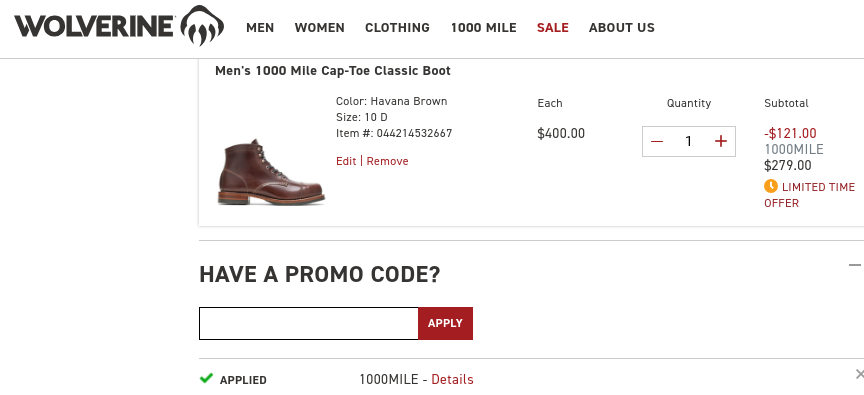Screen dimensions: 864x395
Task: Click the red Apply button
Action: pyautogui.click(x=445, y=323)
